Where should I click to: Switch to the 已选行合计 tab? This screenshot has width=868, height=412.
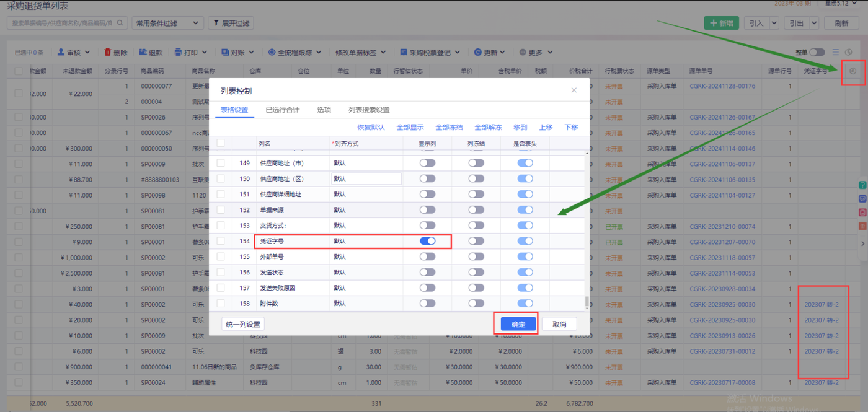pos(283,110)
